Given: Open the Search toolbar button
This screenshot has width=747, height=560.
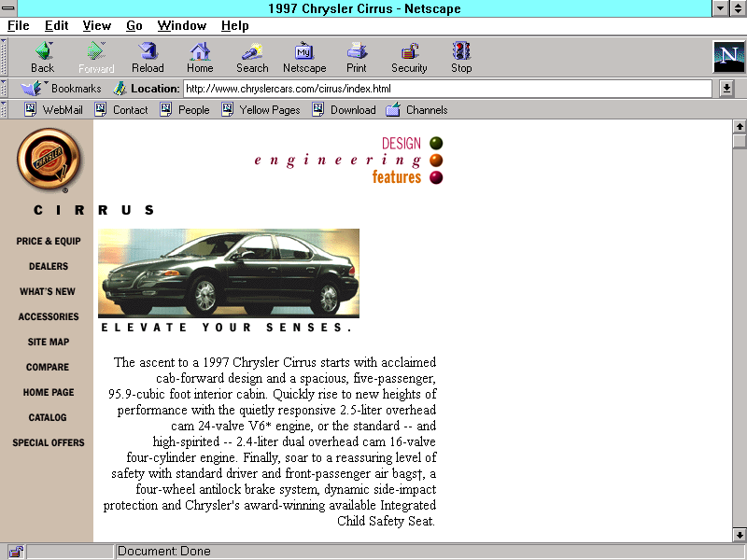Looking at the screenshot, I should (252, 57).
